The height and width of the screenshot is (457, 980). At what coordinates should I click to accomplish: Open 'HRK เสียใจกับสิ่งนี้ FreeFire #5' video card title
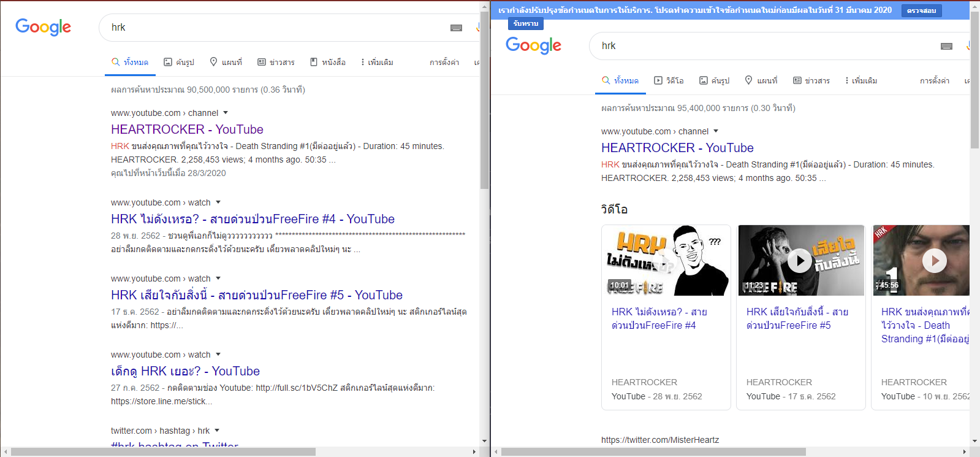[x=797, y=318]
